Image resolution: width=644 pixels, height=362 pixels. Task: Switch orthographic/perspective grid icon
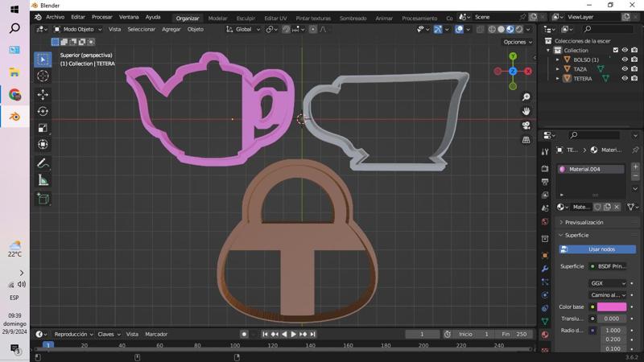[526, 140]
